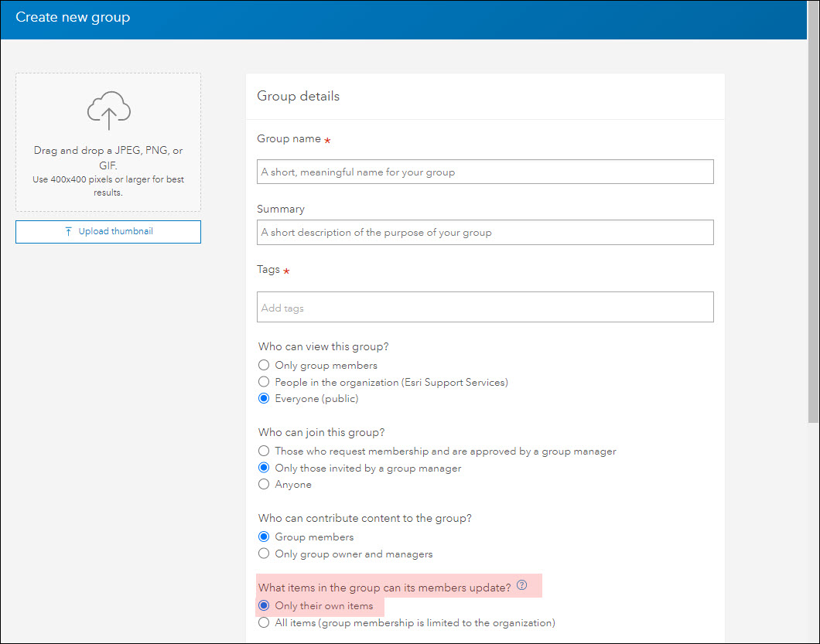Screen dimensions: 820x644
Task: Click the 'Create new group' header title
Action: (73, 17)
